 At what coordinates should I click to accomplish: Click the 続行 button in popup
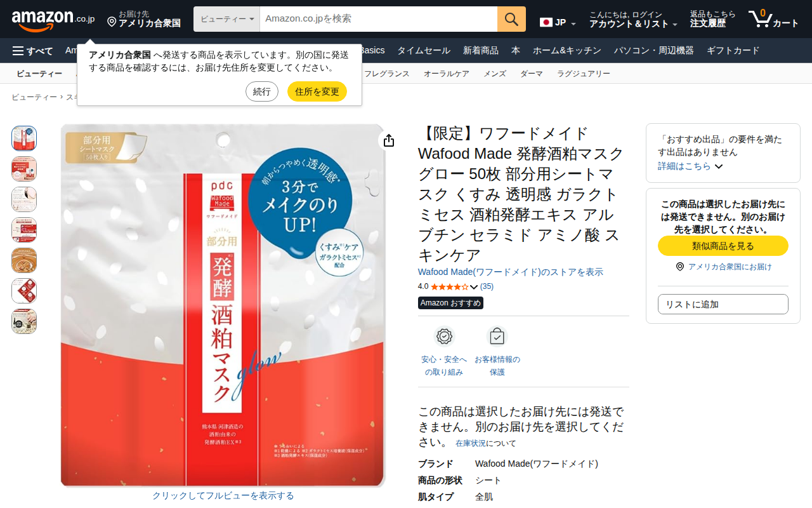262,91
